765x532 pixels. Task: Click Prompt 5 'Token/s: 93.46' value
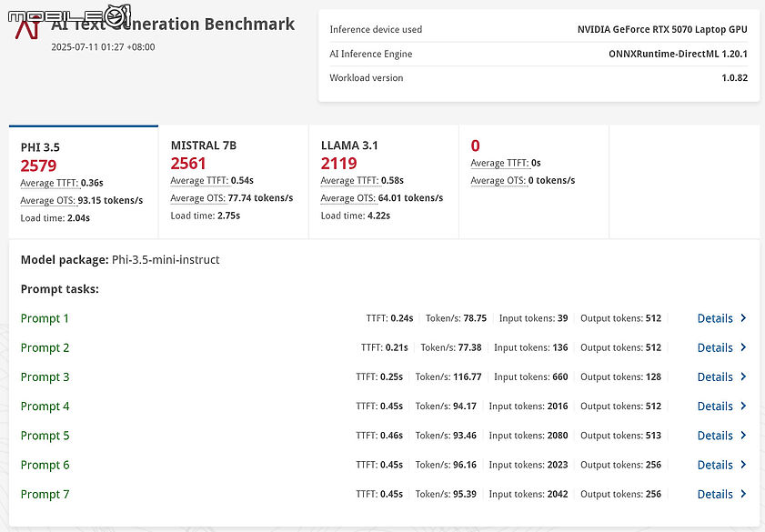[446, 436]
